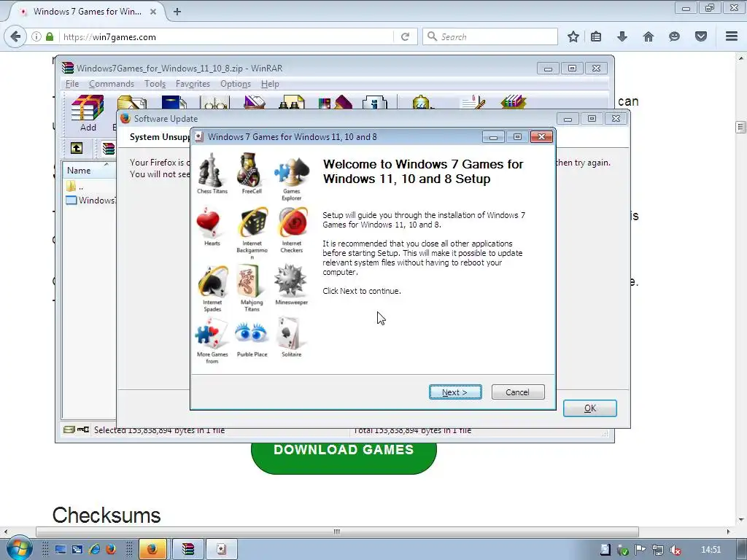747x560 pixels.
Task: Click WinRAR status bar key icon
Action: (83, 429)
